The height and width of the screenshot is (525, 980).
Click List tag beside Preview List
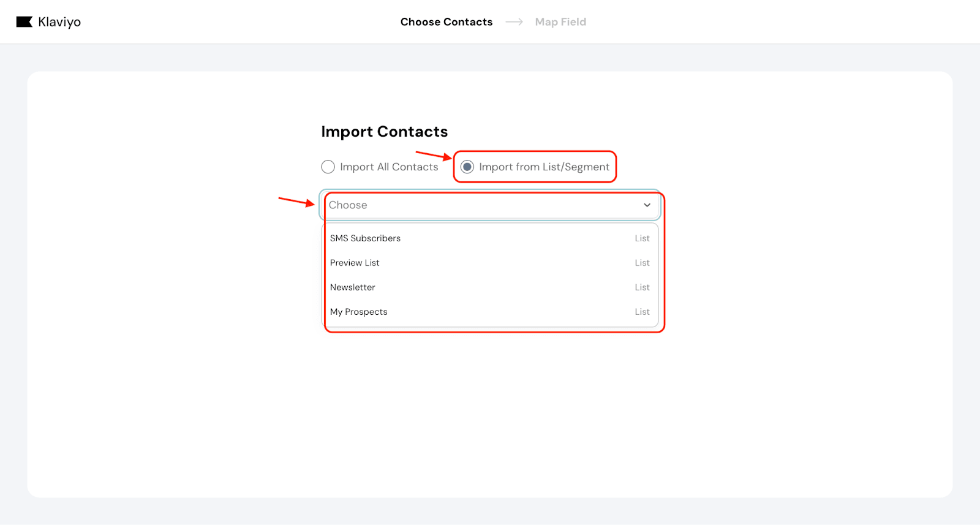tap(642, 263)
